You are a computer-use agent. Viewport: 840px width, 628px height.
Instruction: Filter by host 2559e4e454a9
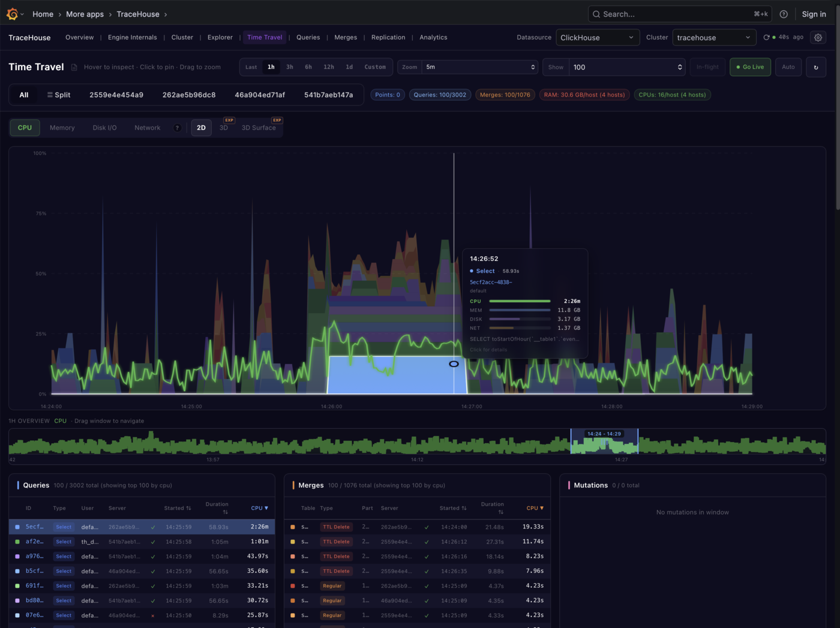[x=116, y=95]
